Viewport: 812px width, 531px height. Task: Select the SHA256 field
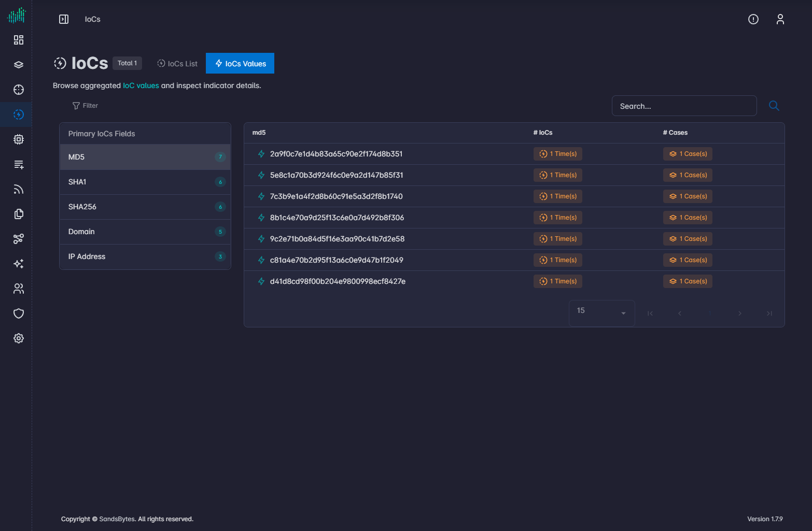(x=145, y=207)
